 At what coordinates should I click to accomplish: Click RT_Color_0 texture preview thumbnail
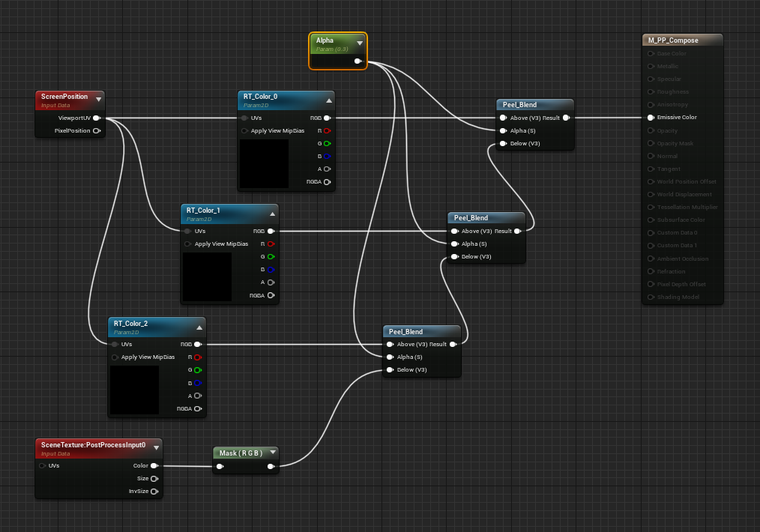click(x=264, y=164)
